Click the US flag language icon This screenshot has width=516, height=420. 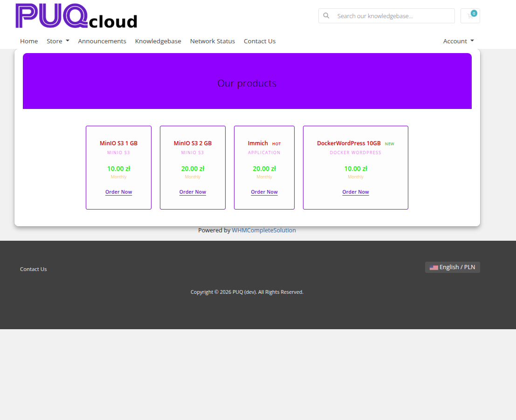433,267
